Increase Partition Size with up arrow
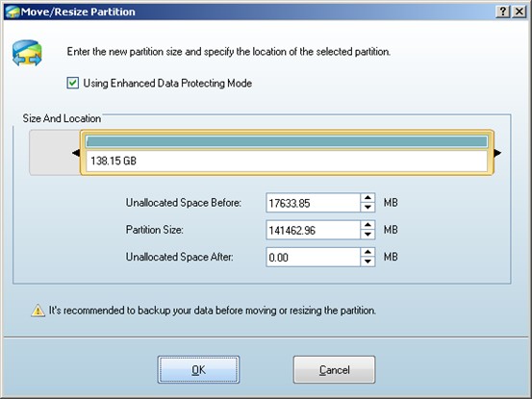Viewport: 532px width, 399px height. [x=367, y=225]
